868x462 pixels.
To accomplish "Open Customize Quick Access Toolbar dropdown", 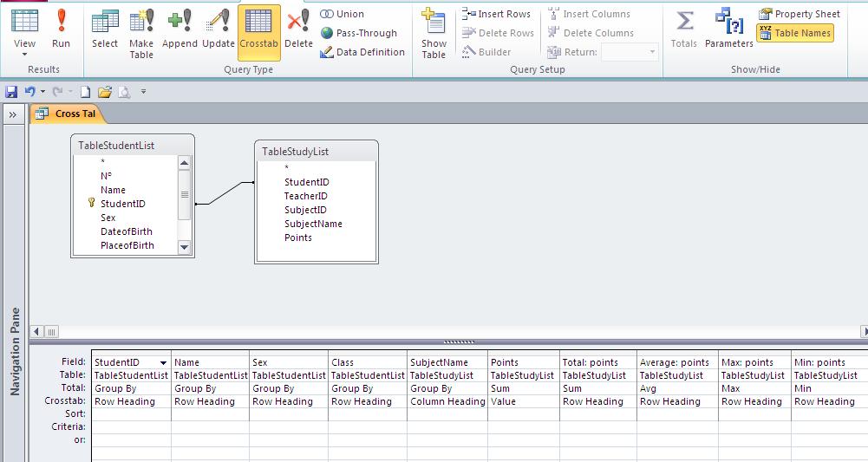I will (143, 92).
